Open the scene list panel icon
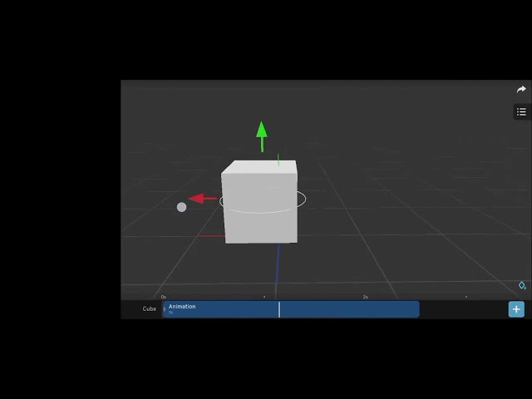Viewport: 532px width, 399px height. coord(521,111)
